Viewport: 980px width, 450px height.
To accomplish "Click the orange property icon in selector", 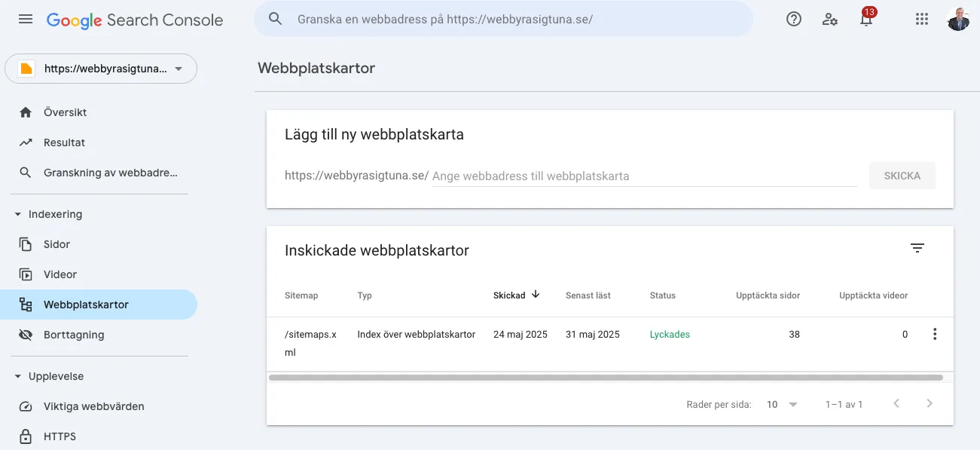I will (26, 69).
